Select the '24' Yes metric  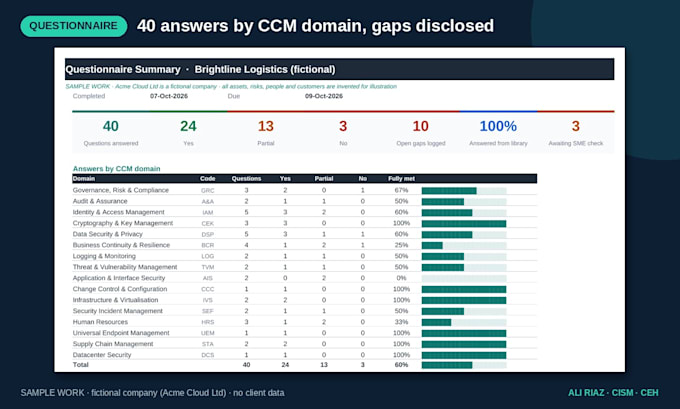click(188, 126)
